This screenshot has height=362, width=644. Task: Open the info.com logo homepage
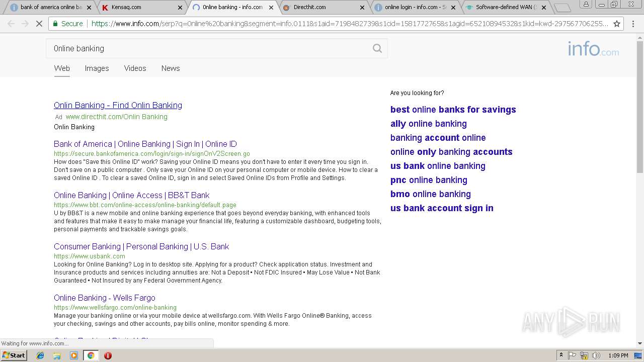click(x=593, y=49)
